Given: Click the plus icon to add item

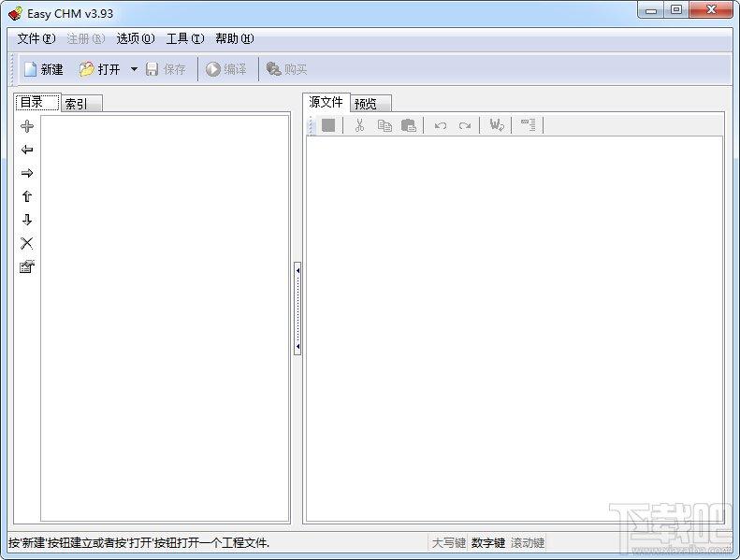Looking at the screenshot, I should pyautogui.click(x=27, y=126).
